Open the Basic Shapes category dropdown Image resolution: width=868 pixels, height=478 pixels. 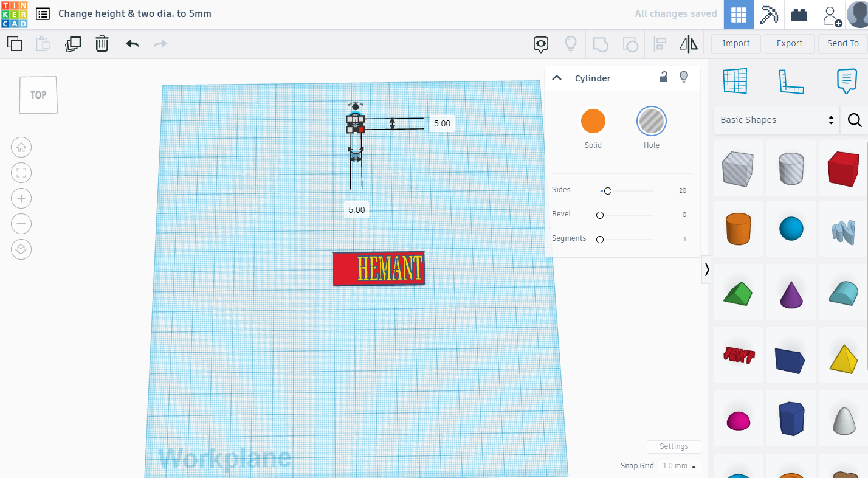pyautogui.click(x=777, y=120)
